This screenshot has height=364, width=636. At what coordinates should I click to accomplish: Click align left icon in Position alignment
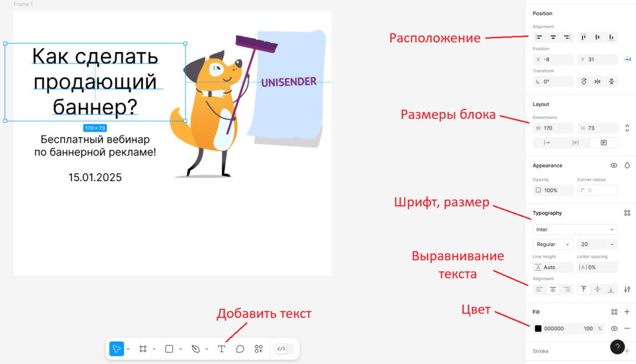coord(539,37)
